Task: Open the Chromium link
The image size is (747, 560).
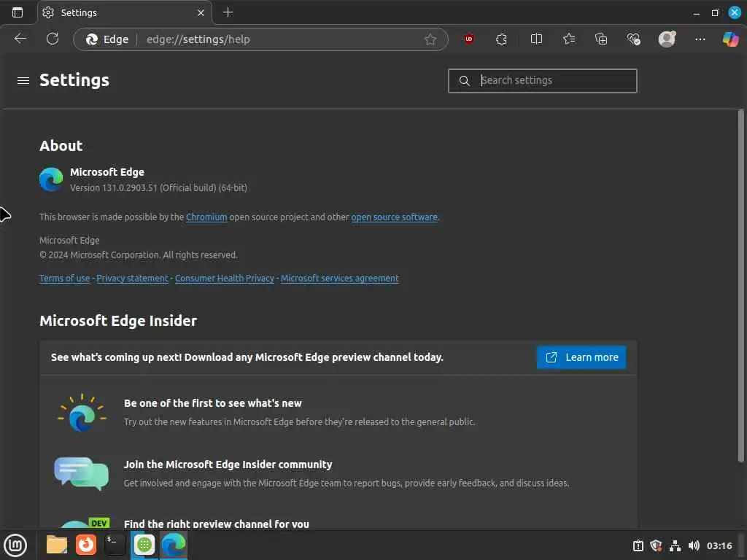Action: [206, 217]
